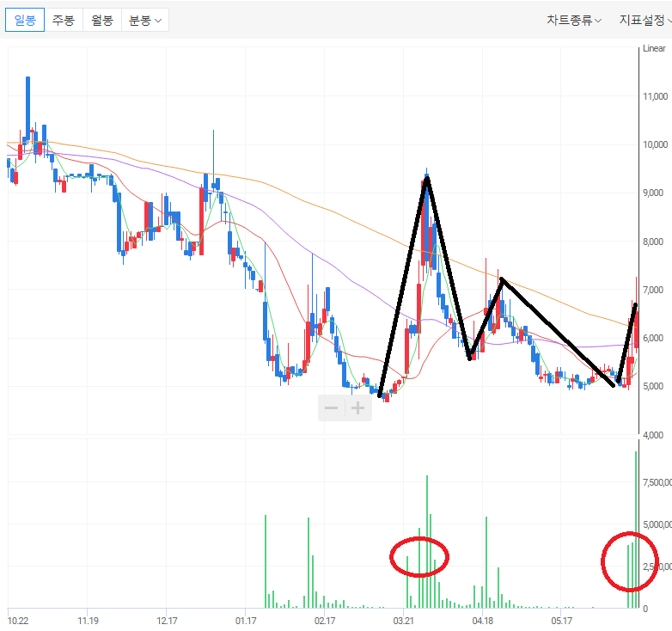The image size is (672, 631).
Task: Click the 03.21 date axis label
Action: [x=403, y=621]
